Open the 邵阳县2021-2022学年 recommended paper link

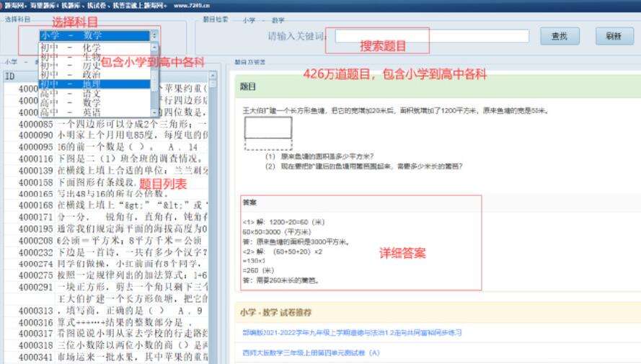pos(353,332)
